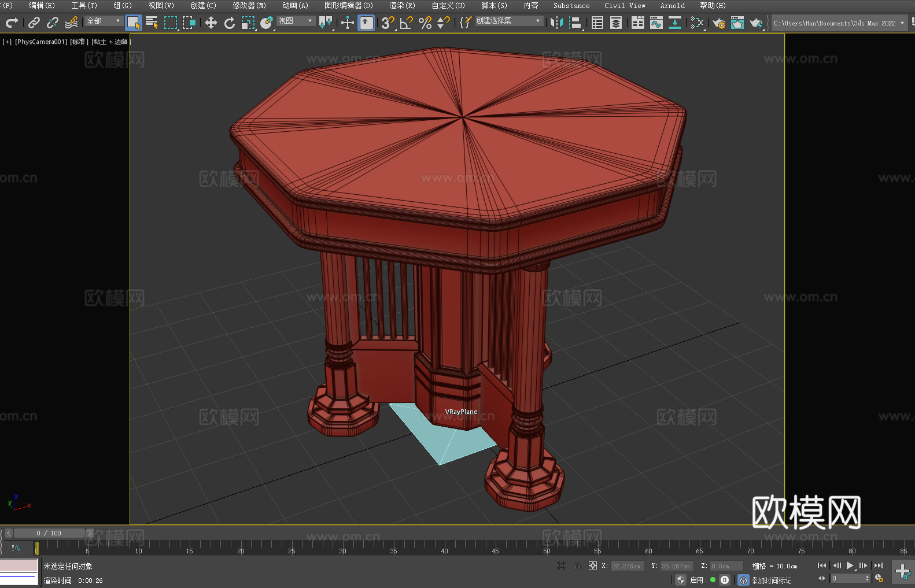Click the Mirror tool icon
This screenshot has height=588, width=915.
click(x=557, y=23)
